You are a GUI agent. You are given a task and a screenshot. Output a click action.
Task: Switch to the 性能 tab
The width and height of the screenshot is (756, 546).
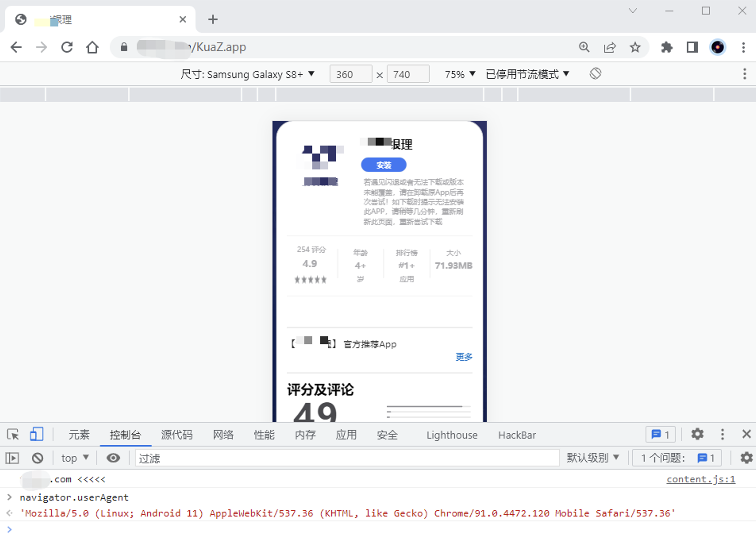pyautogui.click(x=264, y=434)
